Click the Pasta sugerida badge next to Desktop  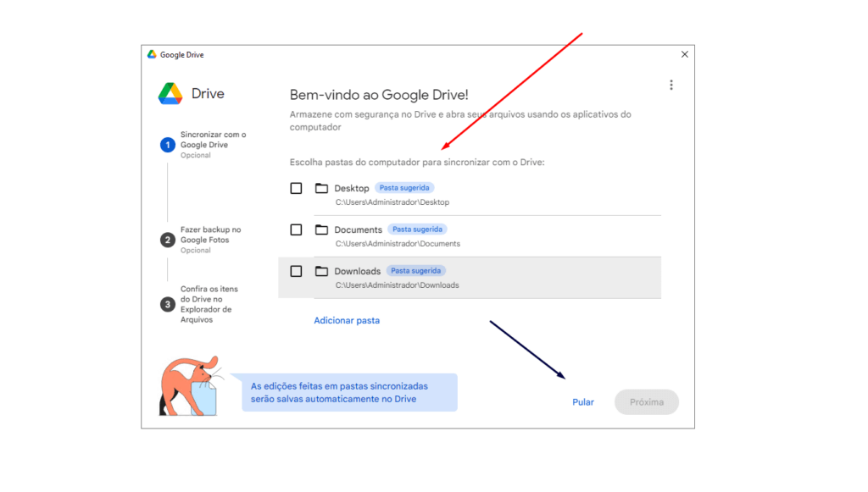click(404, 188)
